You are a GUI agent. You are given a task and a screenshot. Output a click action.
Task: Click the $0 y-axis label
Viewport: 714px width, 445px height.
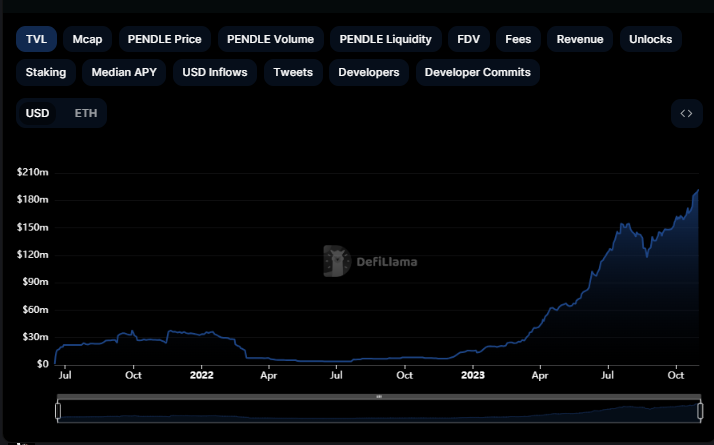point(42,364)
